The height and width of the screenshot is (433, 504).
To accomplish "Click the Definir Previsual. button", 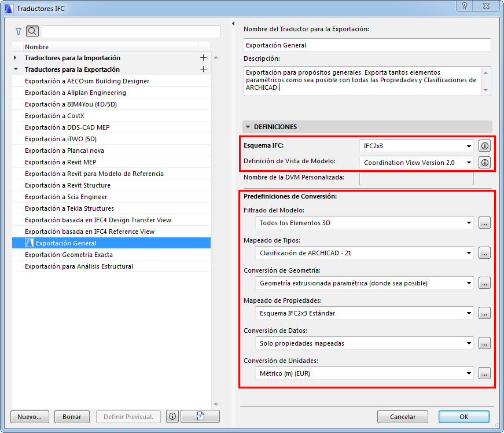I will 128,417.
